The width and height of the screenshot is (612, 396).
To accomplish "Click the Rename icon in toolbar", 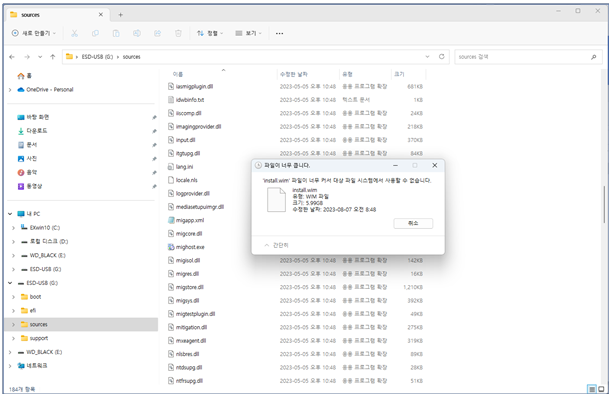I will (137, 34).
